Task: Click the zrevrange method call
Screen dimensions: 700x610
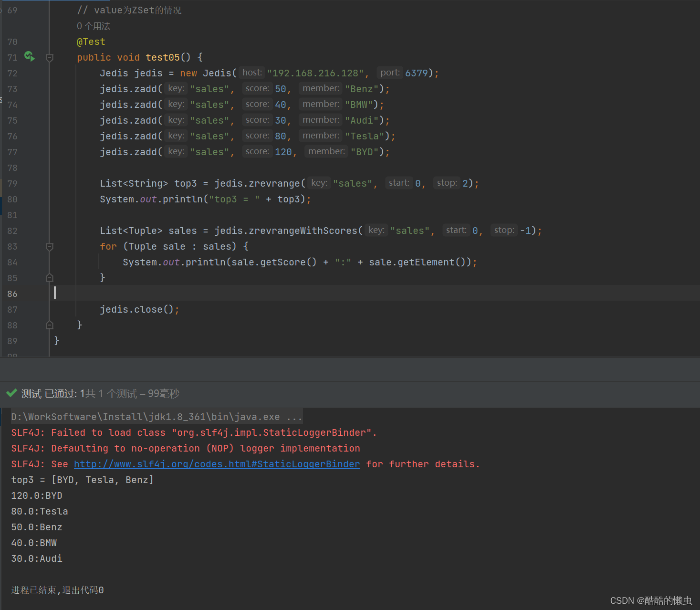Action: [274, 183]
